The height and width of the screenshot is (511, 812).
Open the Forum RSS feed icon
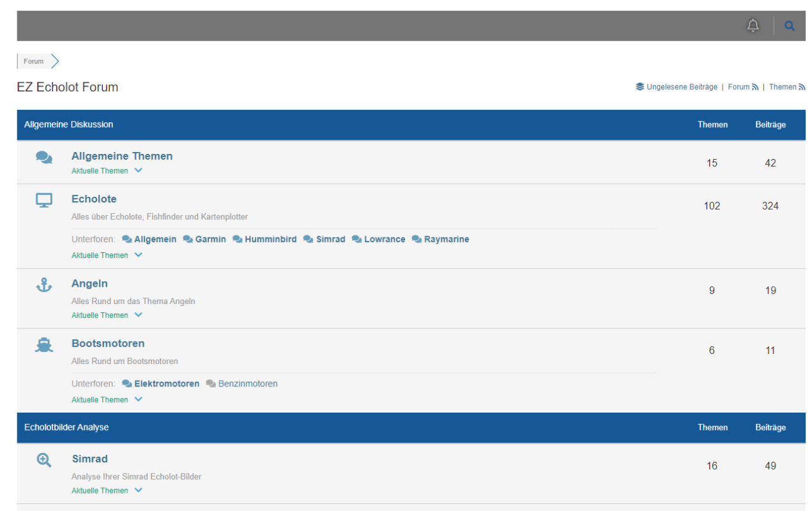(755, 87)
